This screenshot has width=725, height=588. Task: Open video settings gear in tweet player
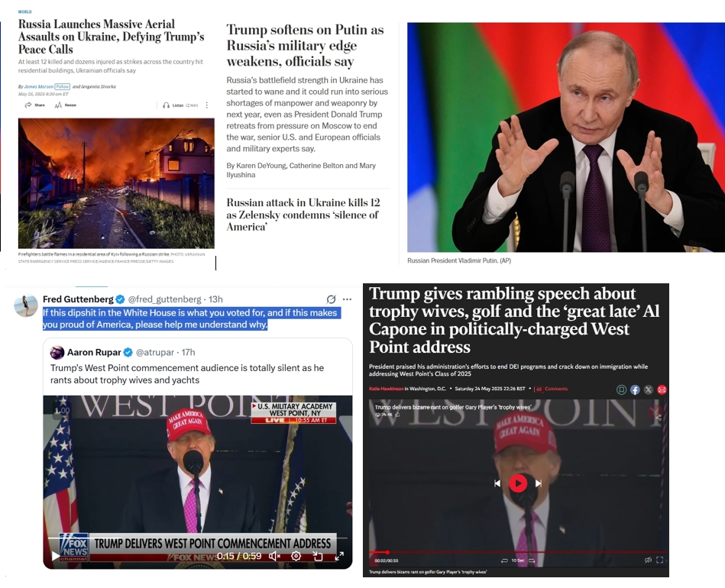296,556
